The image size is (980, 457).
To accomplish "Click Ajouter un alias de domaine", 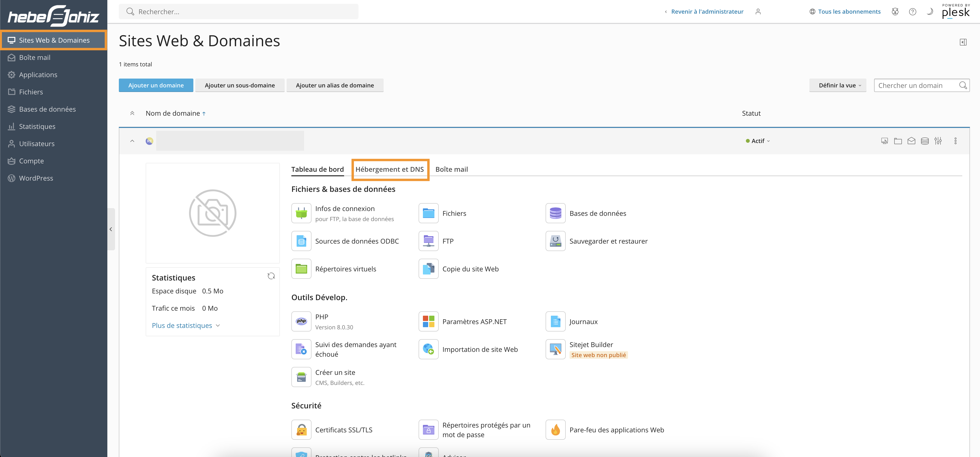I will [x=335, y=86].
